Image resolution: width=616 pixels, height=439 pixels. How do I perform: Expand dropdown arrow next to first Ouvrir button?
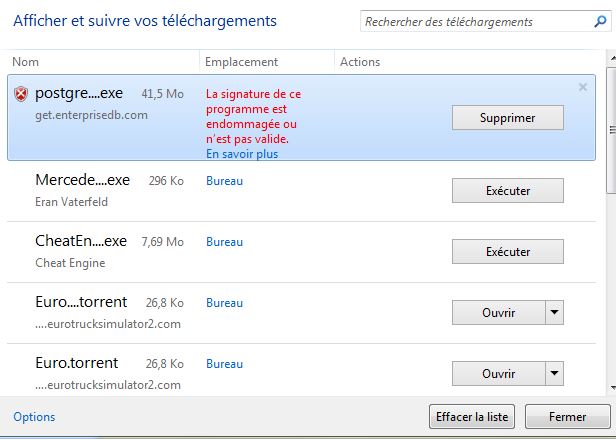pos(554,312)
